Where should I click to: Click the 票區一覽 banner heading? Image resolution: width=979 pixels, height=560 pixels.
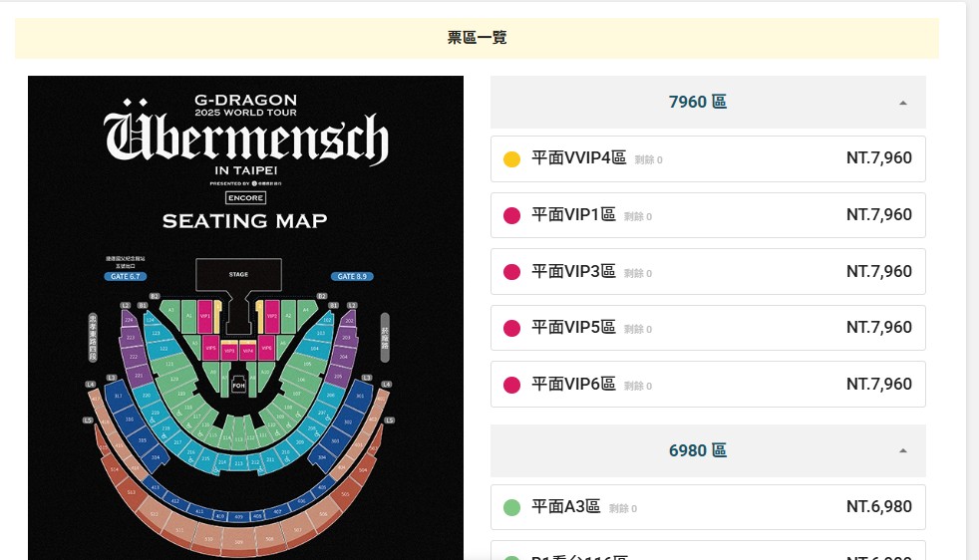click(x=477, y=38)
